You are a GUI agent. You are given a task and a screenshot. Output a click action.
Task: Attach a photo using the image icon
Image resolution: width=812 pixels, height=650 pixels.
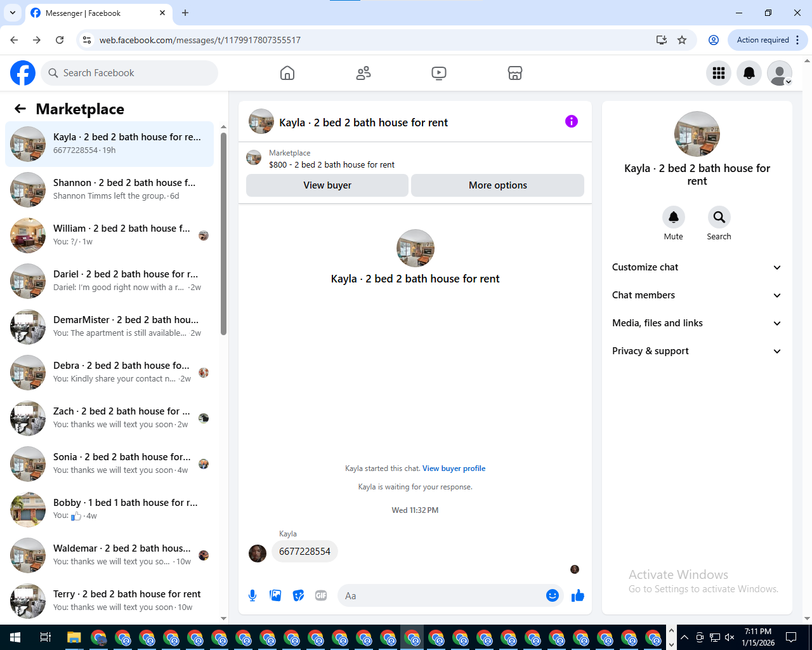(275, 595)
